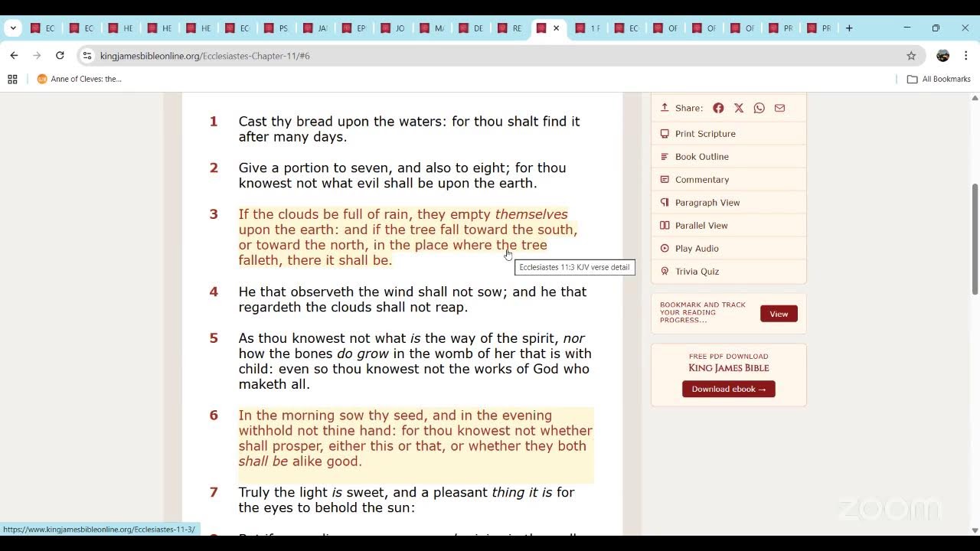
Task: Share on X (Twitter)
Action: (739, 108)
